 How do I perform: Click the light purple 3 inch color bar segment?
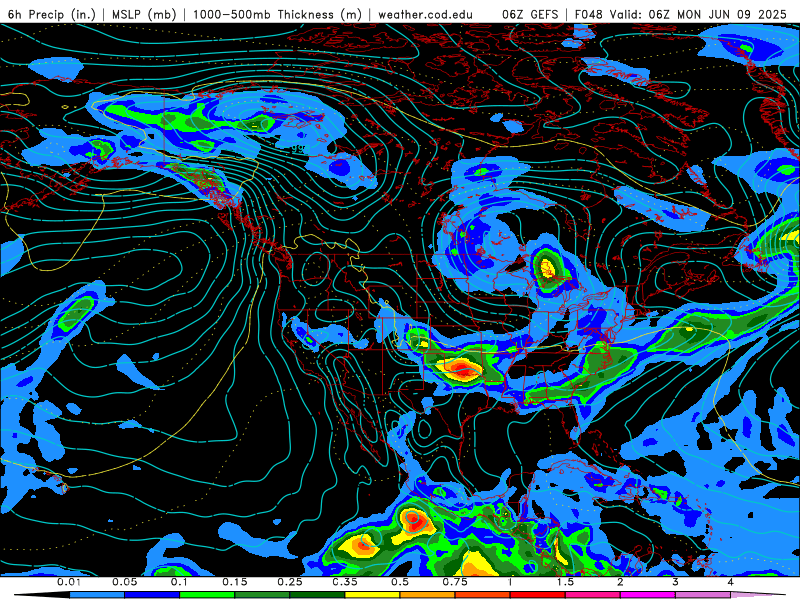[x=703, y=595]
